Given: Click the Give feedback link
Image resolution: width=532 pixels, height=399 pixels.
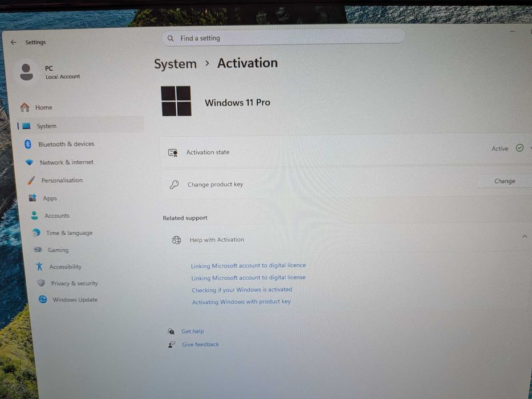Looking at the screenshot, I should pyautogui.click(x=200, y=344).
